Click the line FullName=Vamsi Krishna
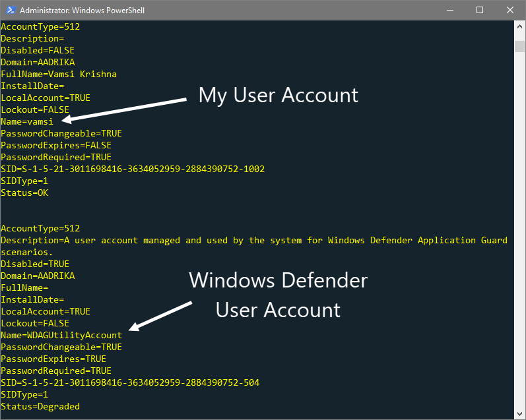Screen dimensions: 526x420 pos(59,74)
